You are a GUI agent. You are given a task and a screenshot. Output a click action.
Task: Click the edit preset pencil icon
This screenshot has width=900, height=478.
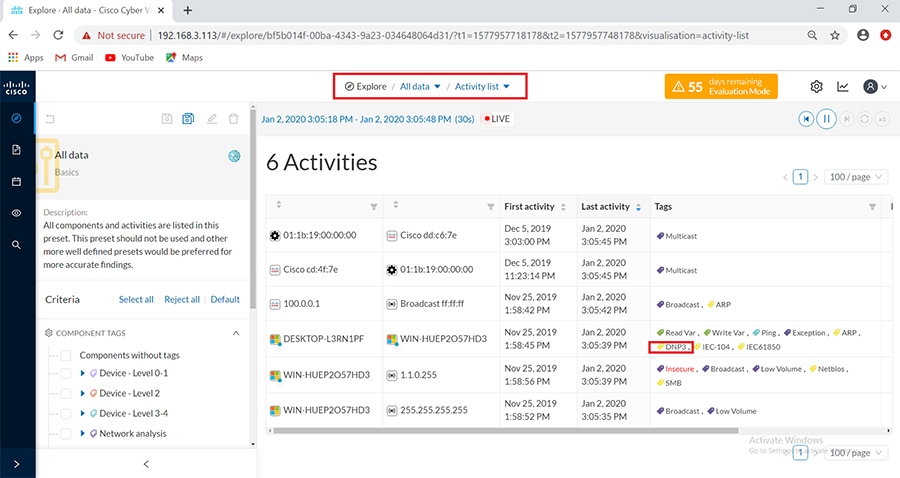point(212,119)
